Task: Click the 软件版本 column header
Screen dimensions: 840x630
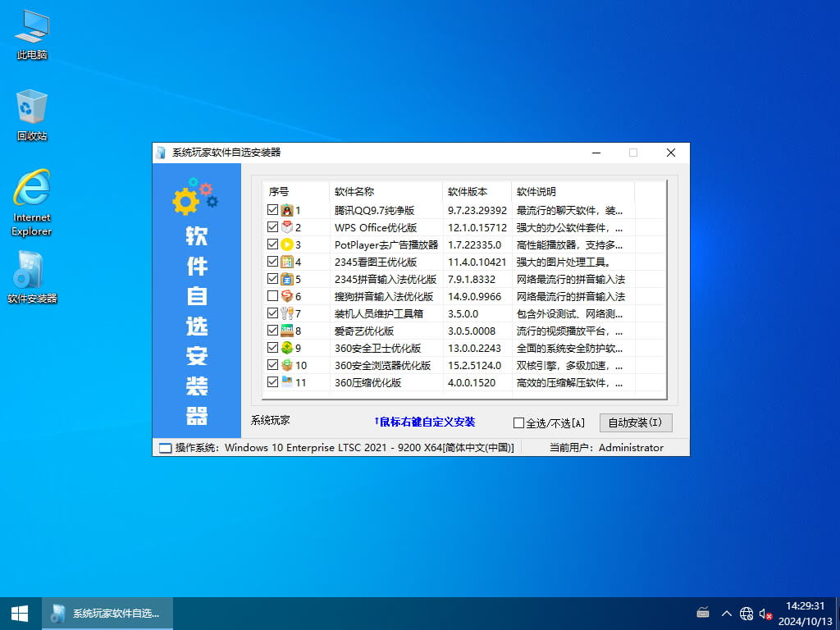Action: (477, 191)
